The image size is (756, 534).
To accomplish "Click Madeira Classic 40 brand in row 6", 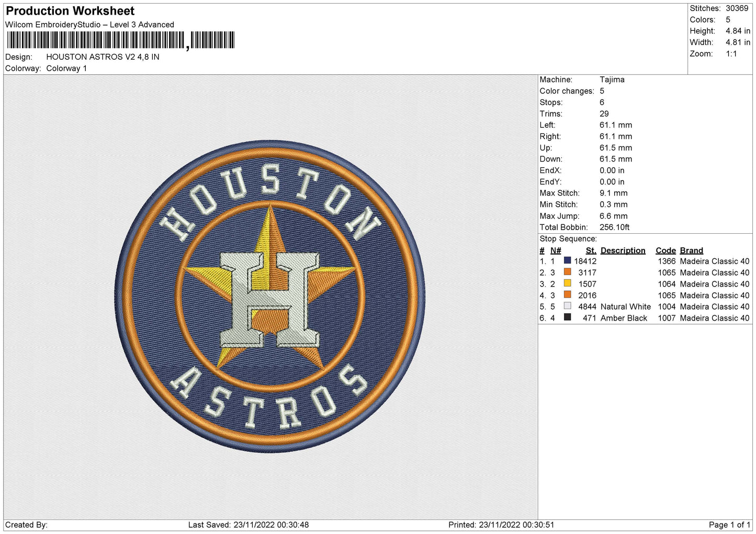I will click(715, 319).
